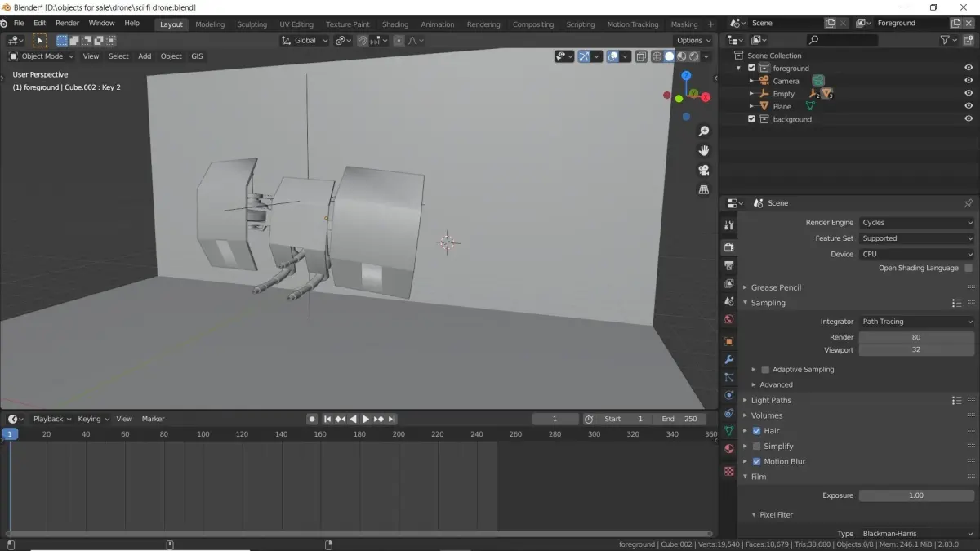Viewport: 980px width, 551px height.
Task: Expand the Grease Pencil panel
Action: tap(776, 287)
